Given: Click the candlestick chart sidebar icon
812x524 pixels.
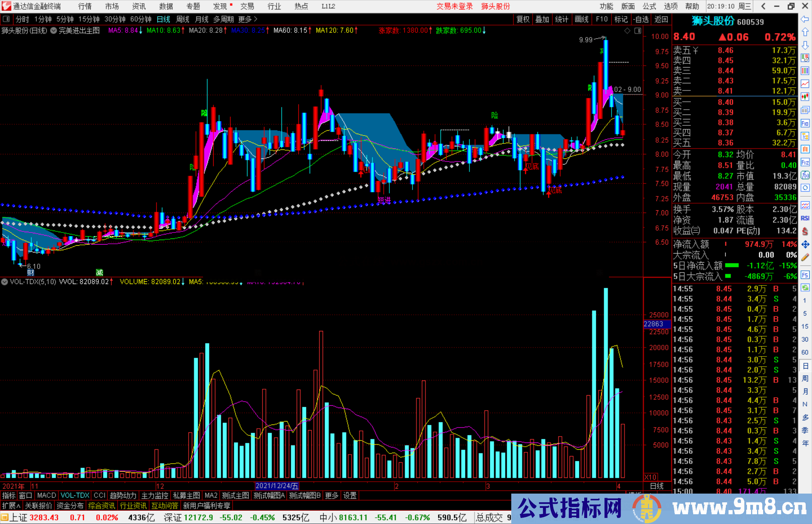Looking at the screenshot, I should [x=805, y=97].
